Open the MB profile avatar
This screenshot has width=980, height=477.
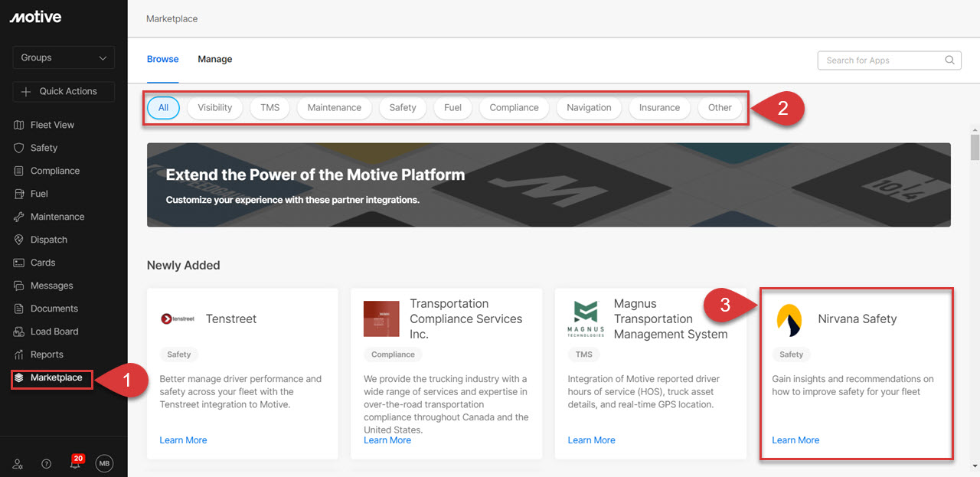104,463
